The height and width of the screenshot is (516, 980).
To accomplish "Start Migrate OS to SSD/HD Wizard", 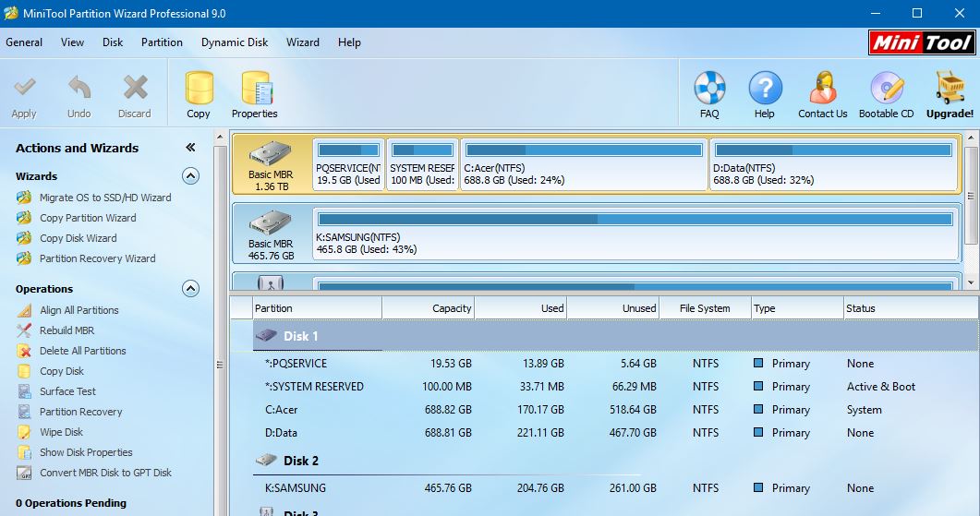I will tap(105, 198).
